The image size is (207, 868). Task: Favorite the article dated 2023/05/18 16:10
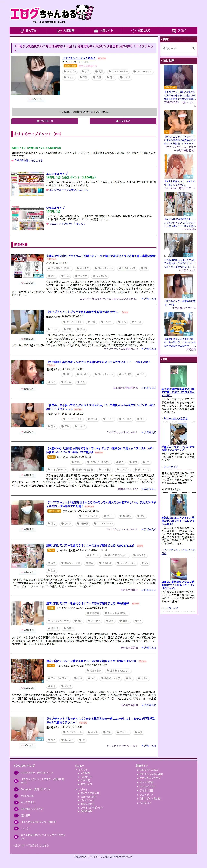[27, 432]
